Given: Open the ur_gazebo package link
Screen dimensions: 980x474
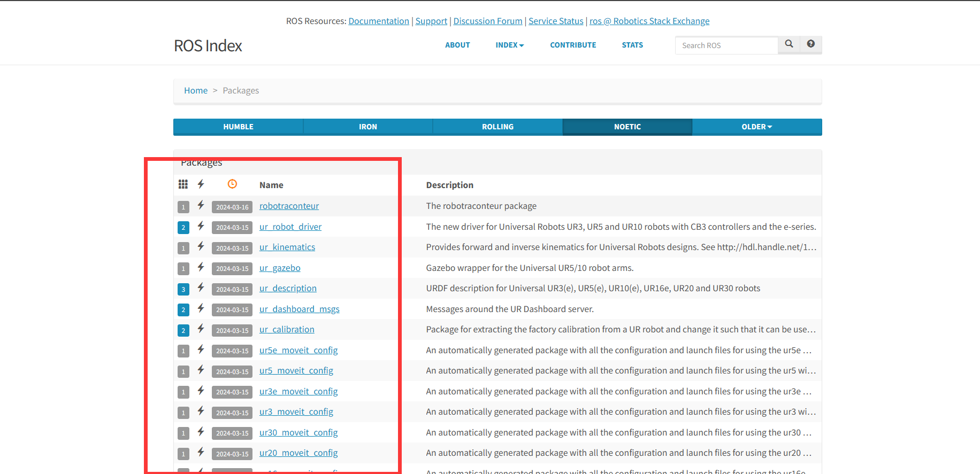Looking at the screenshot, I should 280,268.
